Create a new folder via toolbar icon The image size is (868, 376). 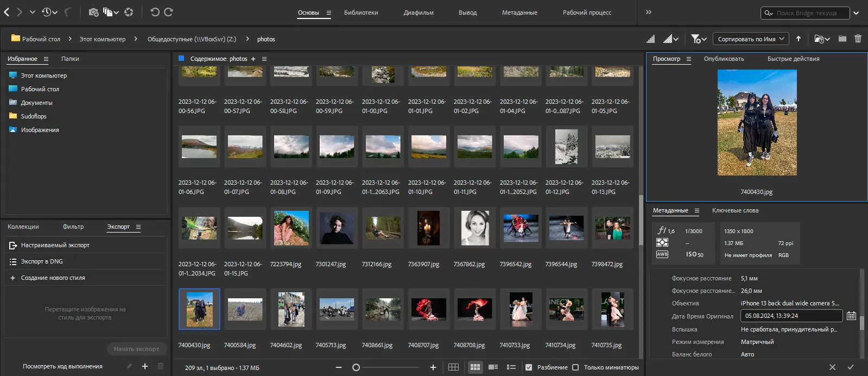click(842, 39)
